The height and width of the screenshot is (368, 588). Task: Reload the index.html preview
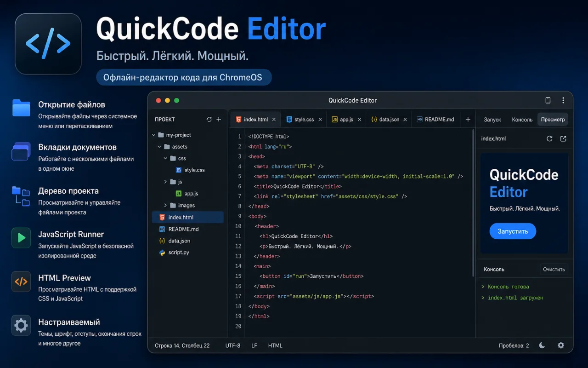[549, 138]
